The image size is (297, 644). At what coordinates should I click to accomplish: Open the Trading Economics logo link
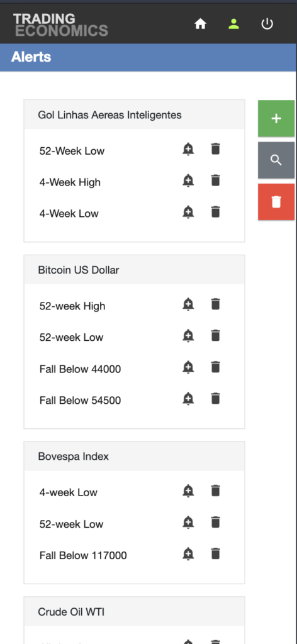click(x=61, y=25)
